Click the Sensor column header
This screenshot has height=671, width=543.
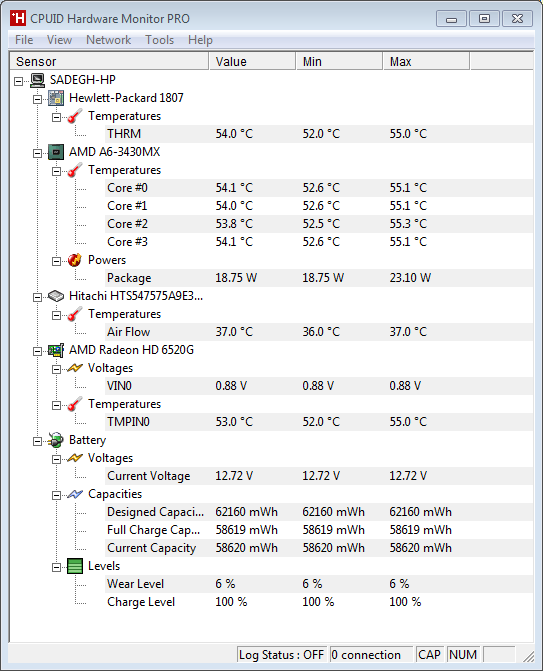click(x=109, y=61)
